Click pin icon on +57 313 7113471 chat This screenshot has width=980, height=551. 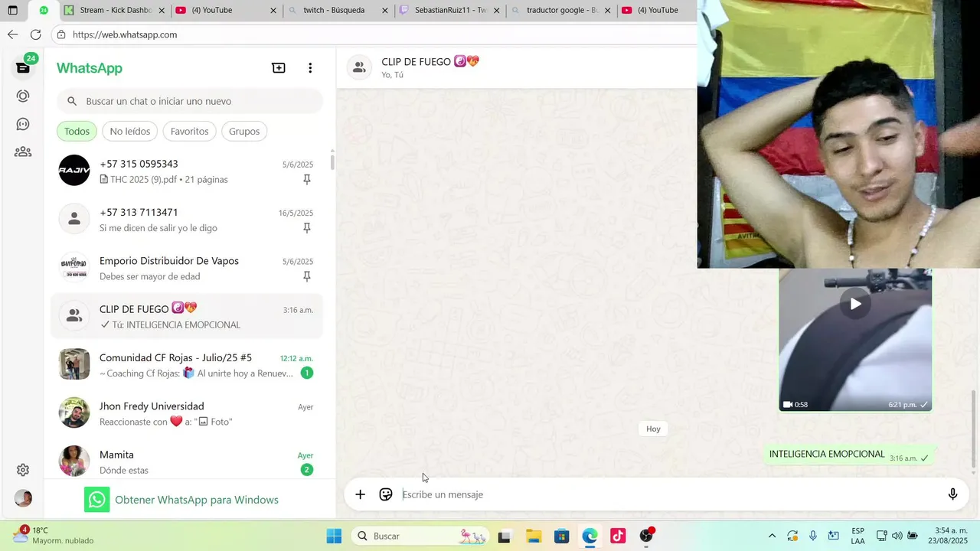coord(307,228)
